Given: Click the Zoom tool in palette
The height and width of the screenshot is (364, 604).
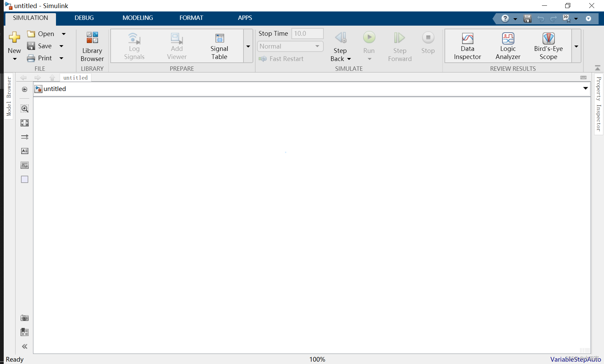Looking at the screenshot, I should click(x=25, y=109).
